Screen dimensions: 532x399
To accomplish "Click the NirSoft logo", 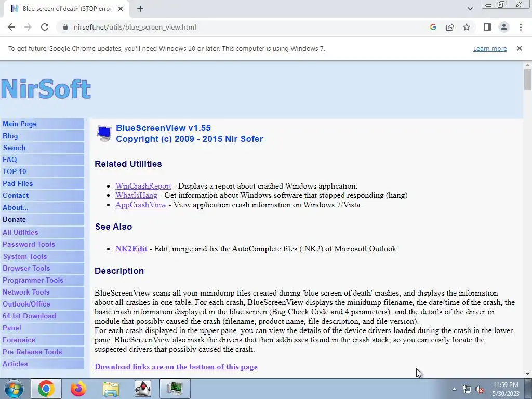I will tap(46, 89).
